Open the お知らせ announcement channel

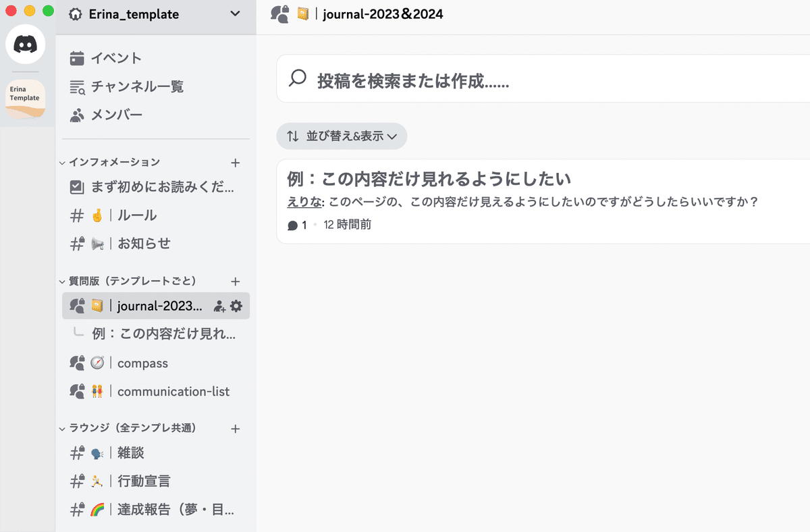(x=144, y=244)
